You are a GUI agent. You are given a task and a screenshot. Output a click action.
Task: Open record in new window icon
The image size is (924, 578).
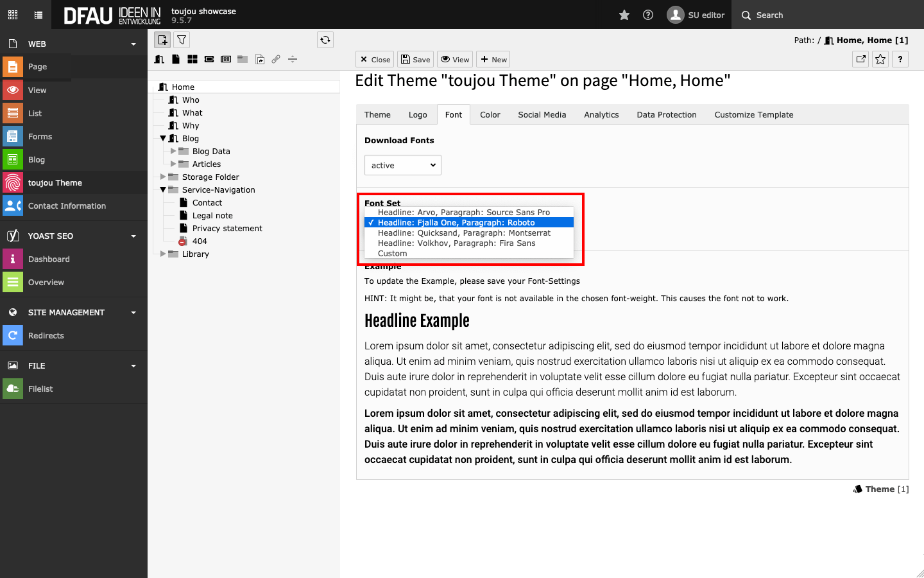860,59
